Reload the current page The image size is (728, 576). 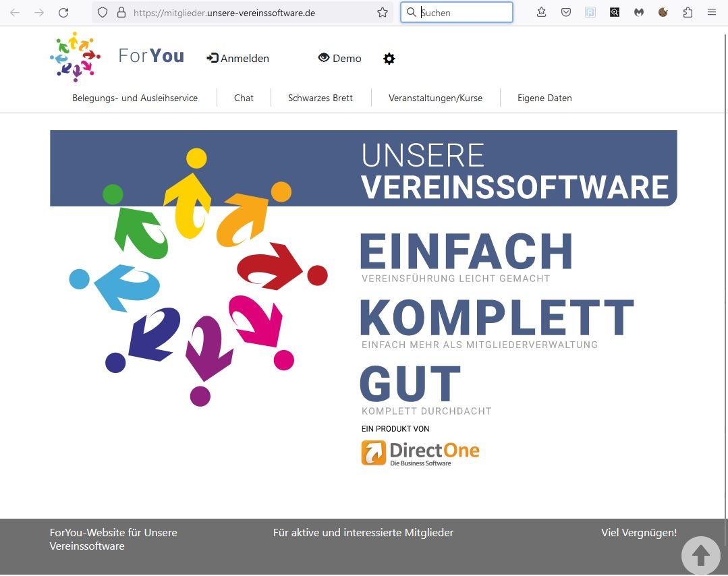pyautogui.click(x=63, y=13)
